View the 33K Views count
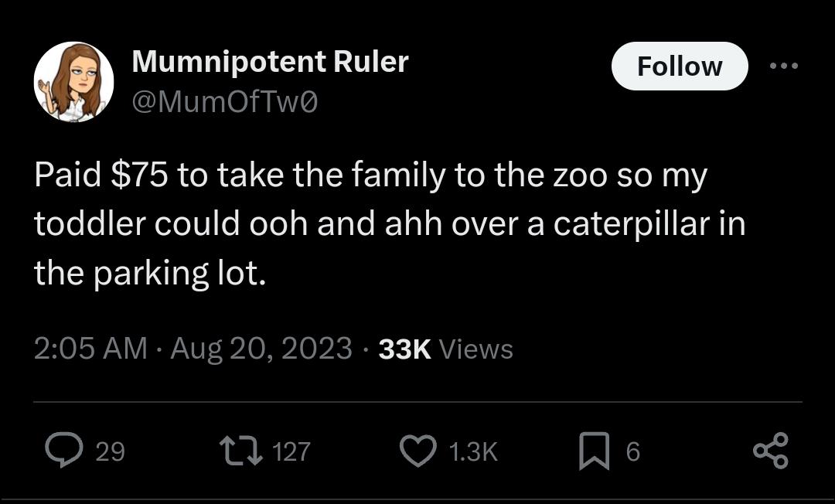This screenshot has height=504, width=835. [446, 349]
